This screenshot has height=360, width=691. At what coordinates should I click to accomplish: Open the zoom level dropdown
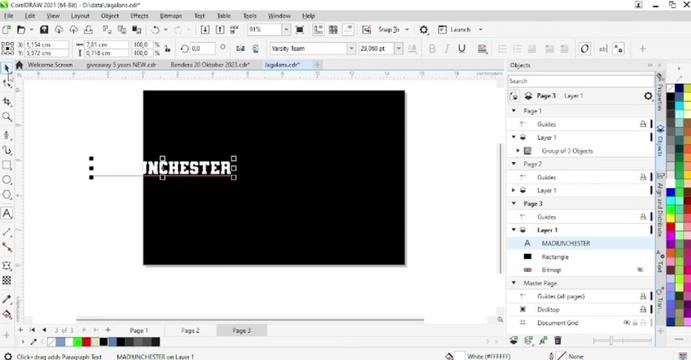286,30
